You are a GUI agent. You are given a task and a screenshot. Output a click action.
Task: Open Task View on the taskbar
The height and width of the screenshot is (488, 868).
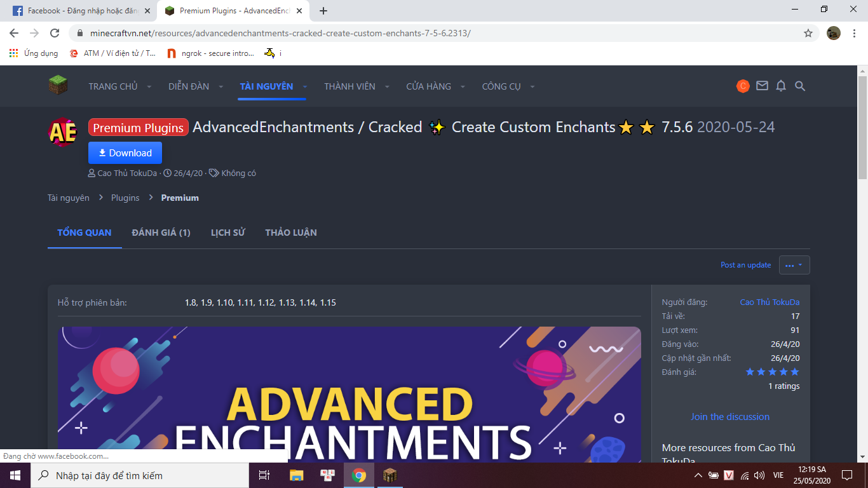click(x=265, y=475)
